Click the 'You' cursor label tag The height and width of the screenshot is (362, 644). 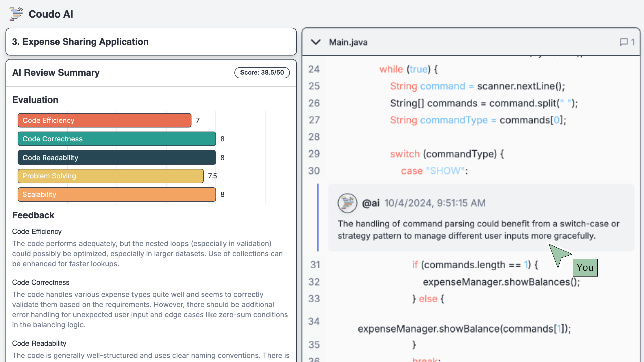[585, 267]
